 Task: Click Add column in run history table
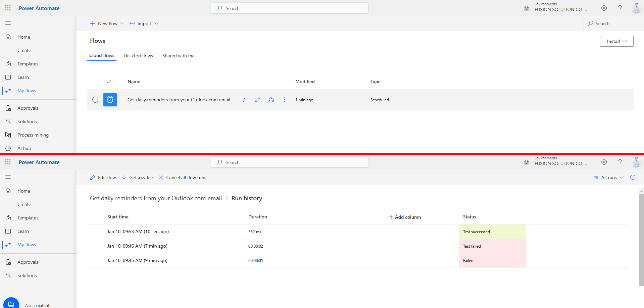[x=405, y=217]
